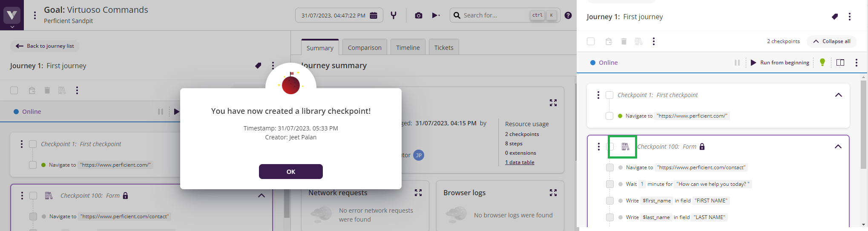This screenshot has height=231, width=868.
Task: Click the split view layout icon beside the lightbulb
Action: (x=840, y=63)
